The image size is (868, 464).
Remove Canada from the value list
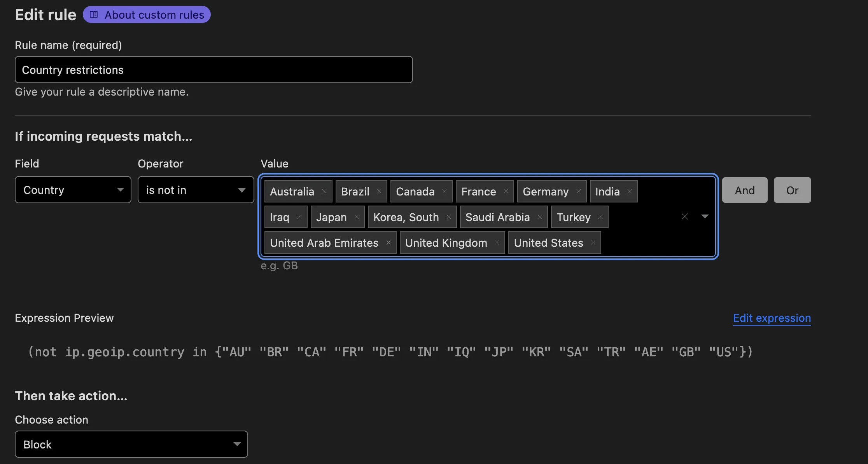(444, 191)
